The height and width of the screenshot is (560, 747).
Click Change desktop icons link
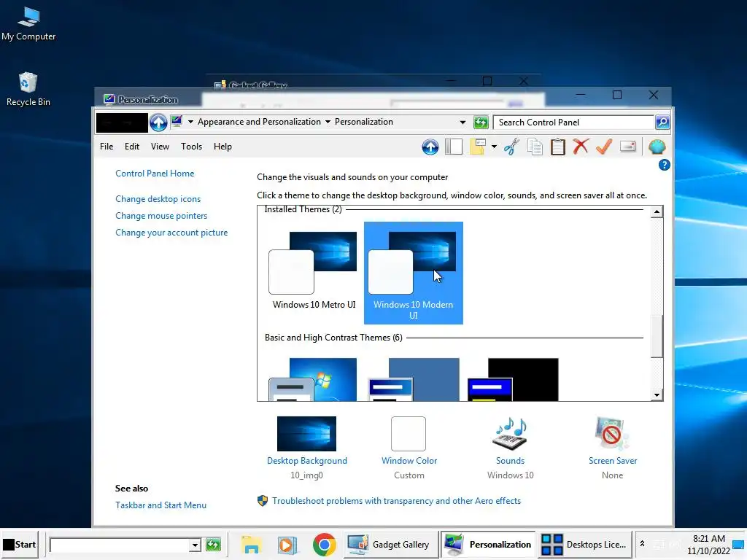158,199
